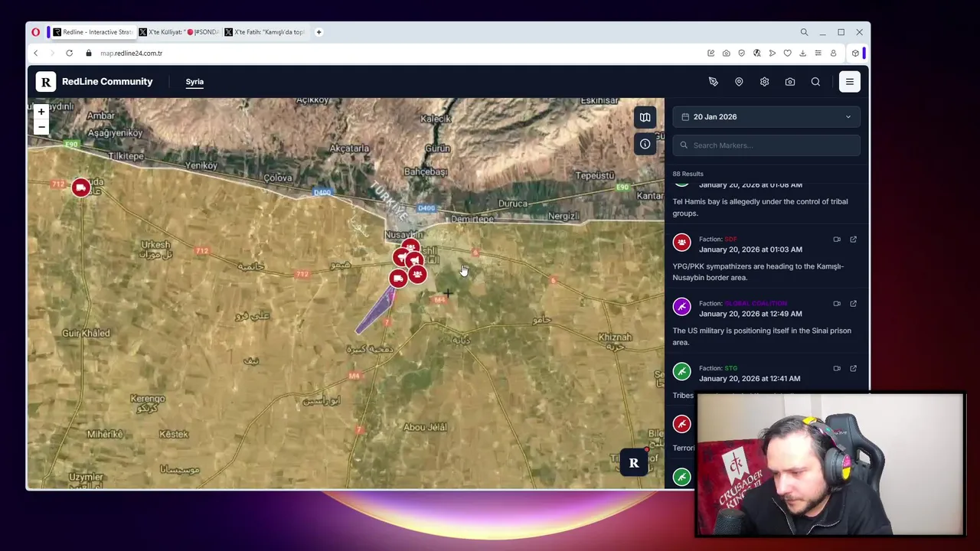Open external link for YPG/PKK sympathizers entry
This screenshot has height=551, width=980.
853,240
